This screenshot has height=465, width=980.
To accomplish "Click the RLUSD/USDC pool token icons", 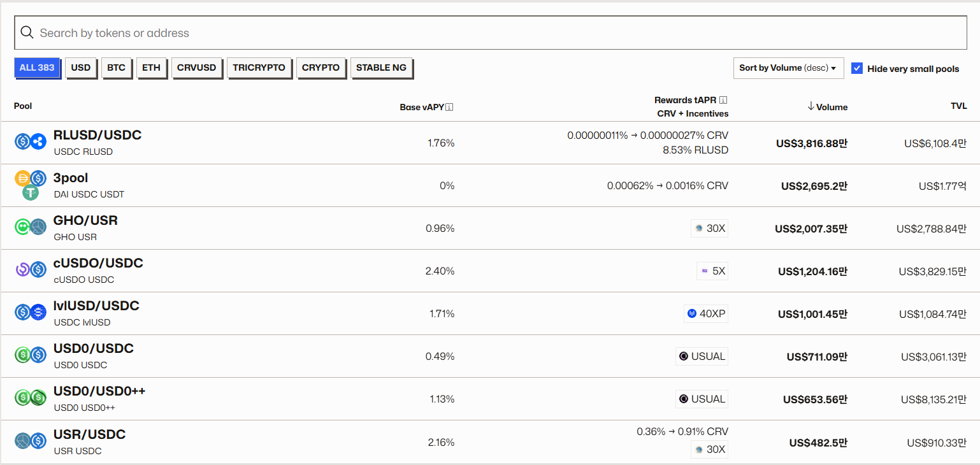I will pyautogui.click(x=31, y=141).
